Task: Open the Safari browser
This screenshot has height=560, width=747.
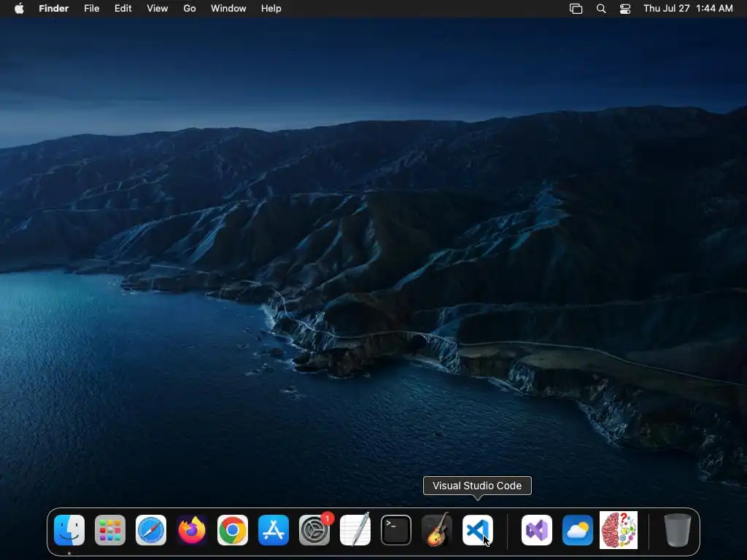Action: (151, 531)
